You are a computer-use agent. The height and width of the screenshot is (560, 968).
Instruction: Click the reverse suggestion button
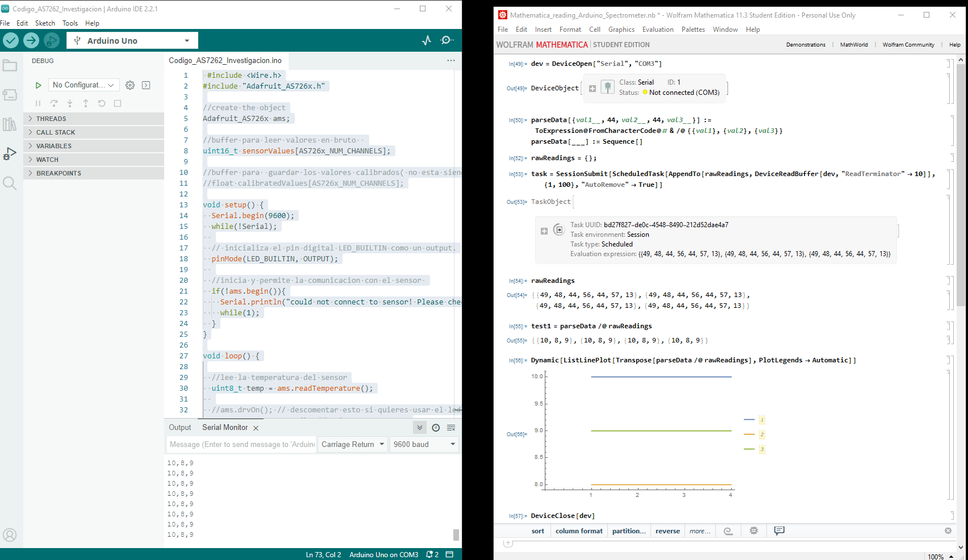pos(667,531)
